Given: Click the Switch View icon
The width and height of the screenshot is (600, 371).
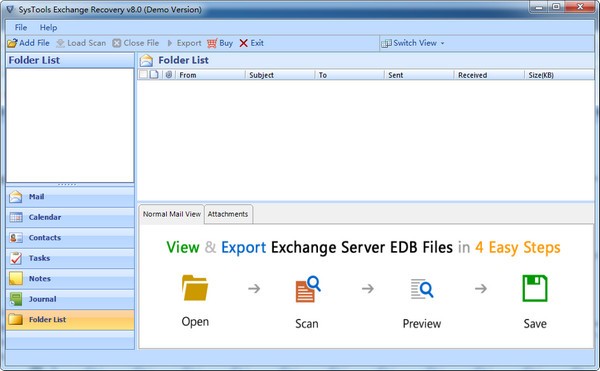Looking at the screenshot, I should [x=386, y=44].
